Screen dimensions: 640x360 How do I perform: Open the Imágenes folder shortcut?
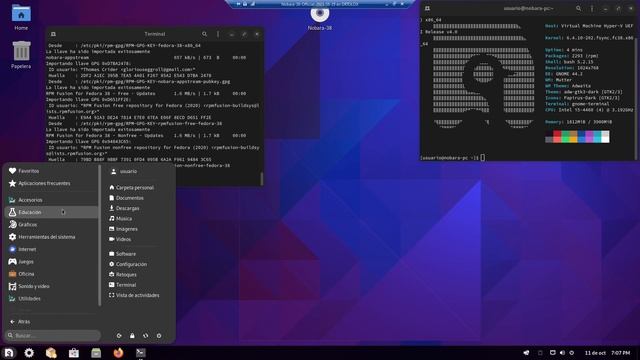tap(123, 229)
